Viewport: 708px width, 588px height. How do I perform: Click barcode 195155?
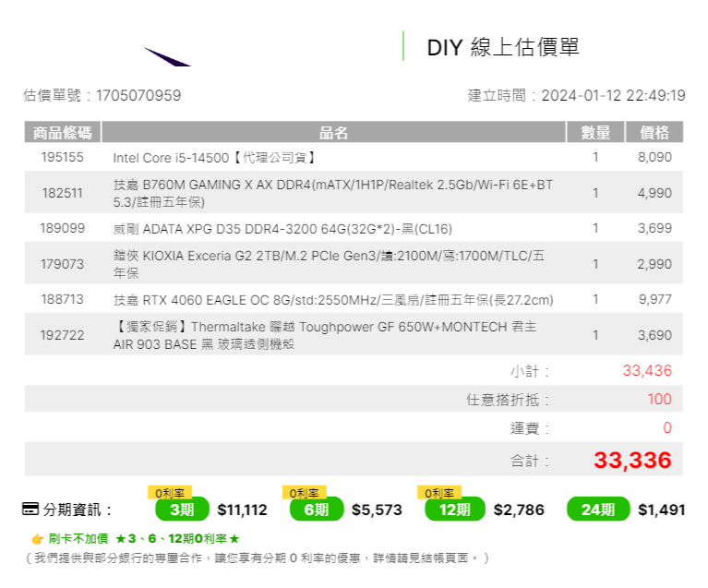(63, 157)
